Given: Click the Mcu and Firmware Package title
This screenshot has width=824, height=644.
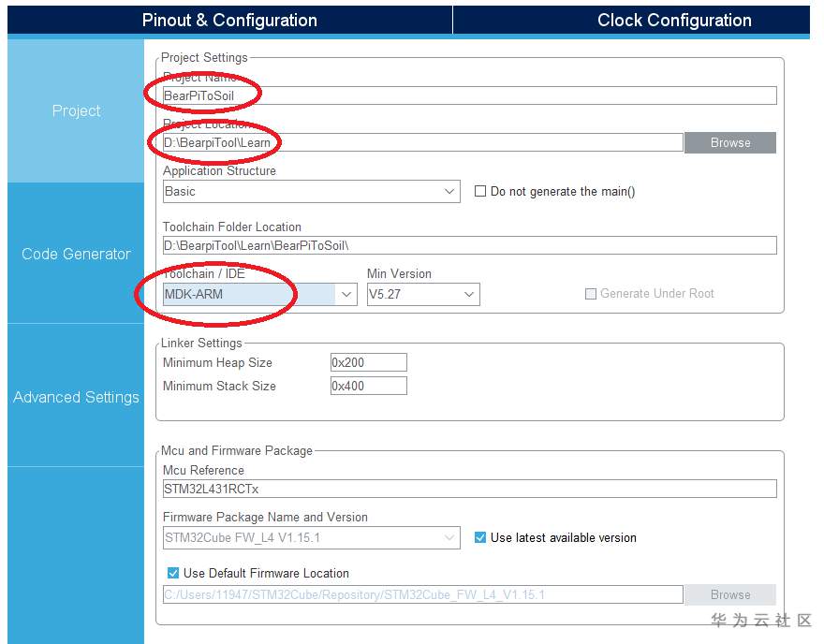Looking at the screenshot, I should point(237,450).
